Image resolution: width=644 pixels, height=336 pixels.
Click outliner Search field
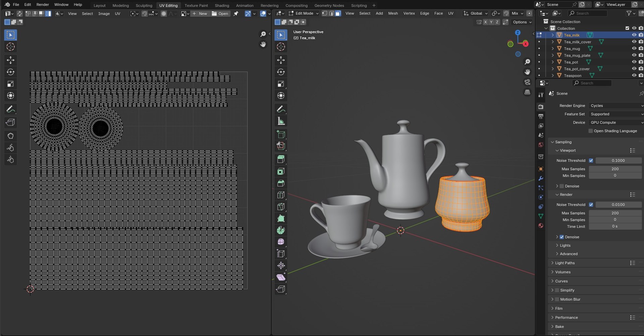588,13
